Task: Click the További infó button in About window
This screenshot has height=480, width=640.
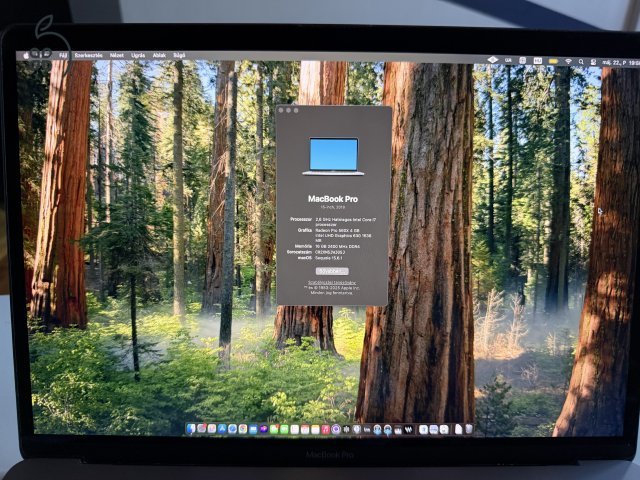Action: tap(332, 271)
